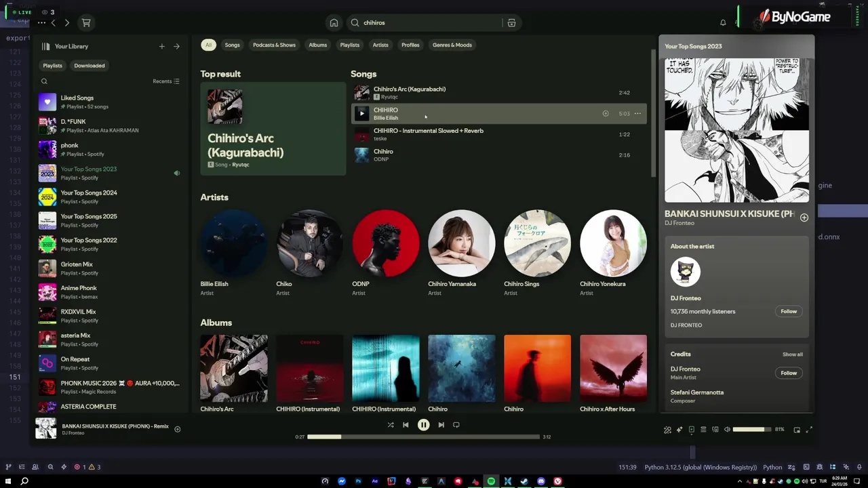This screenshot has width=868, height=488.
Task: Open Connect to a device icon
Action: (715, 430)
